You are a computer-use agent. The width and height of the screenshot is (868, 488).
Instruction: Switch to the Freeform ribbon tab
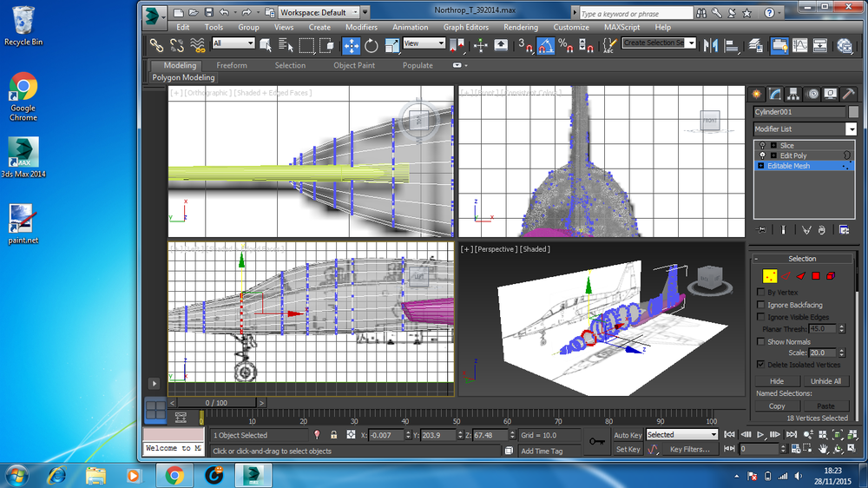232,65
